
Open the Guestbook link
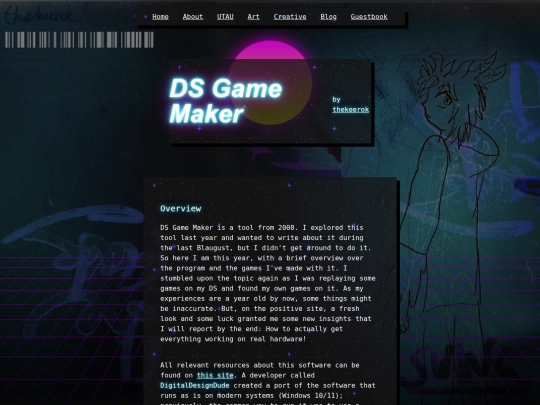[369, 17]
